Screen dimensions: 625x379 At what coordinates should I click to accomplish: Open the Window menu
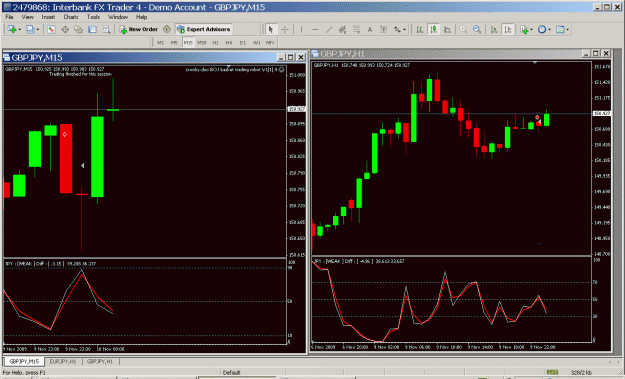coord(118,17)
